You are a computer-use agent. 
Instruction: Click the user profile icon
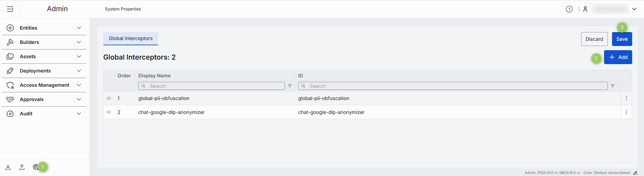pyautogui.click(x=585, y=9)
